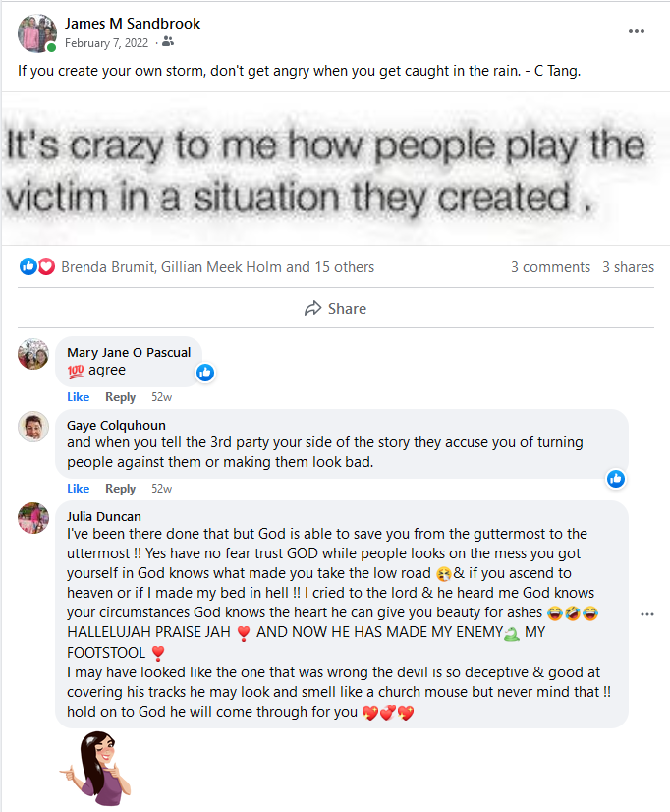Toggle Like on Mary Jane O Pascual's comment
This screenshot has width=670, height=812.
[78, 397]
